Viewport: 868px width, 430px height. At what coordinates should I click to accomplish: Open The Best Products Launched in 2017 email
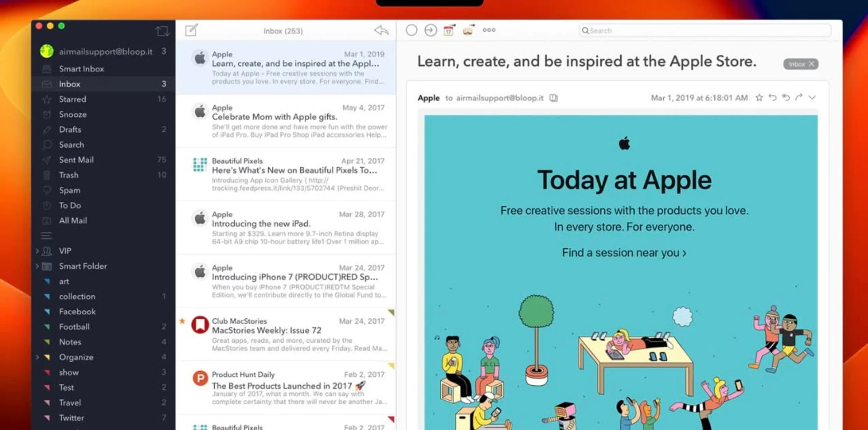(x=286, y=387)
